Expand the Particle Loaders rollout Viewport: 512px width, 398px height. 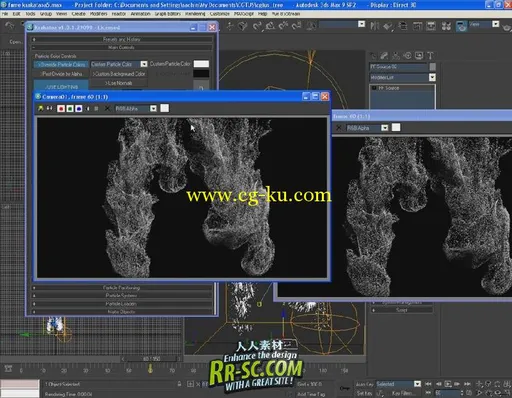click(x=122, y=304)
